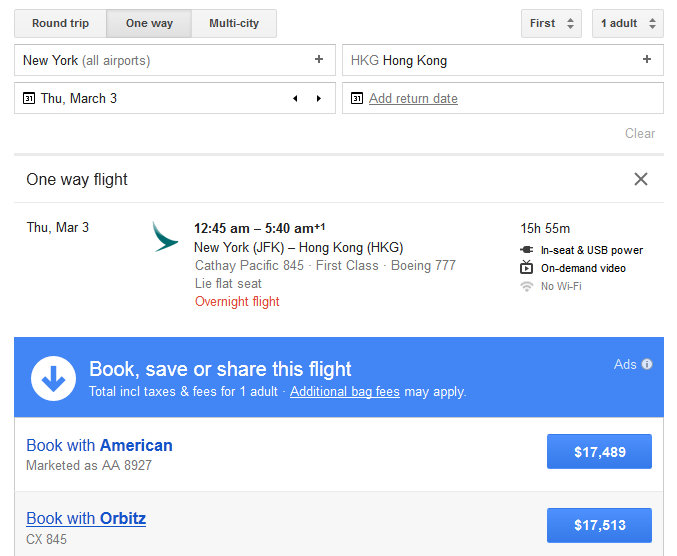Open the First cabin class dropdown
Viewport: 677px width, 556px height.
click(551, 23)
